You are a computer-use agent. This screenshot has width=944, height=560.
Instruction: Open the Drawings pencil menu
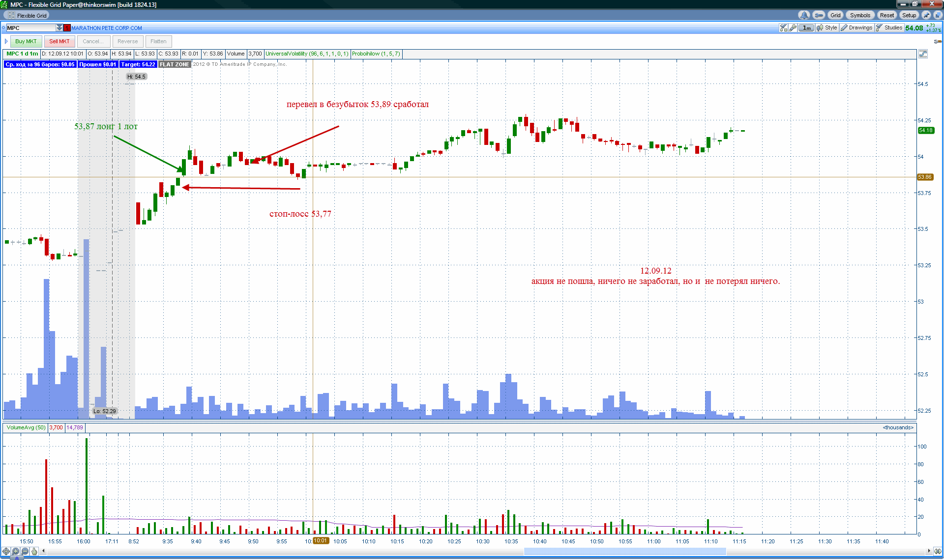pos(856,28)
